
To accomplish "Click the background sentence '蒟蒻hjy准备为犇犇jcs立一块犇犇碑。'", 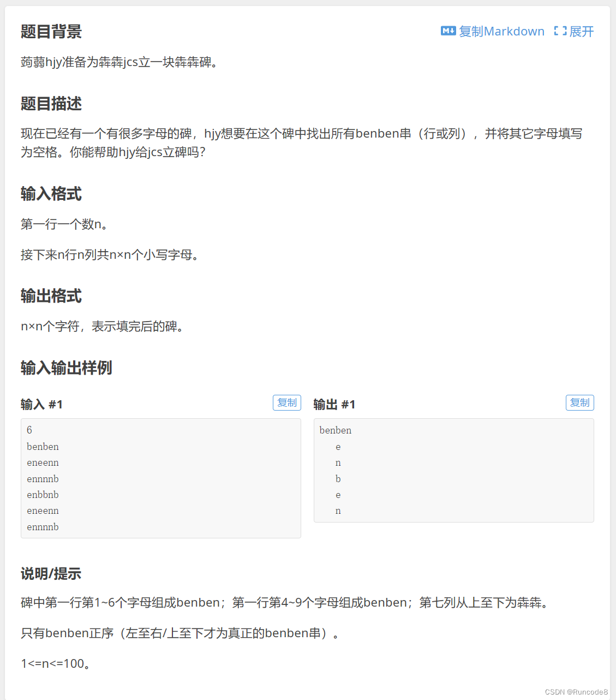I will tap(119, 62).
